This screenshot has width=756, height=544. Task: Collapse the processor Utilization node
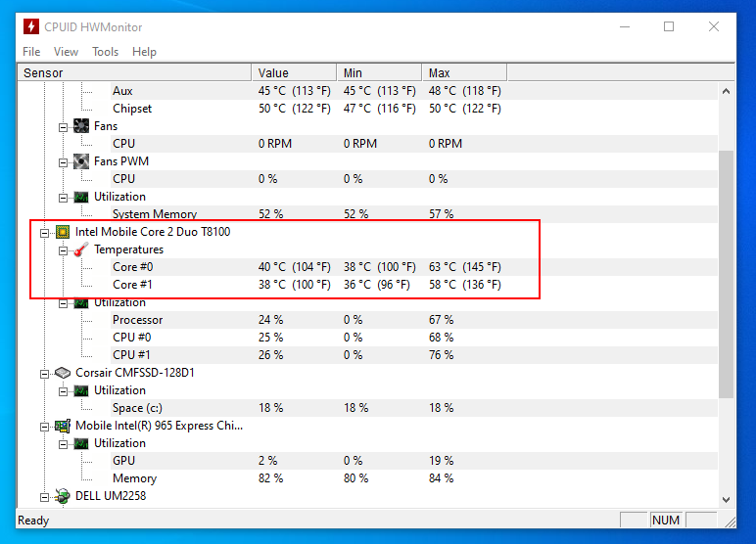pyautogui.click(x=63, y=303)
